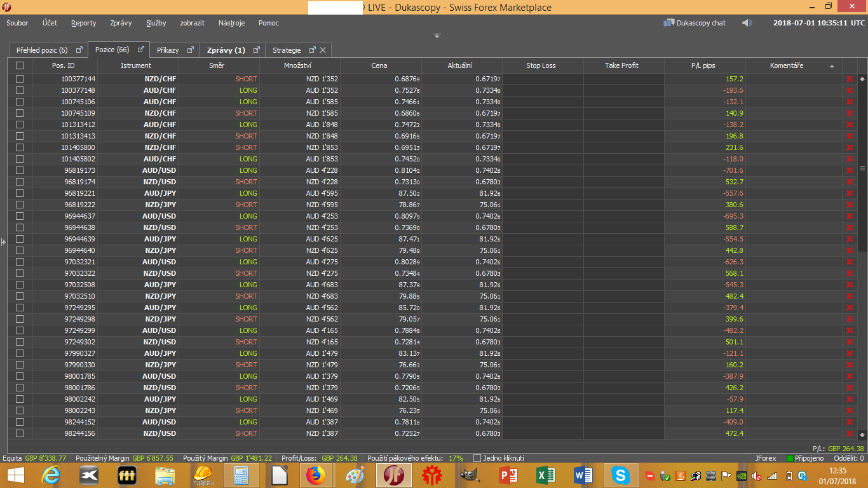Sort by Komentáře column arrow

[x=832, y=66]
